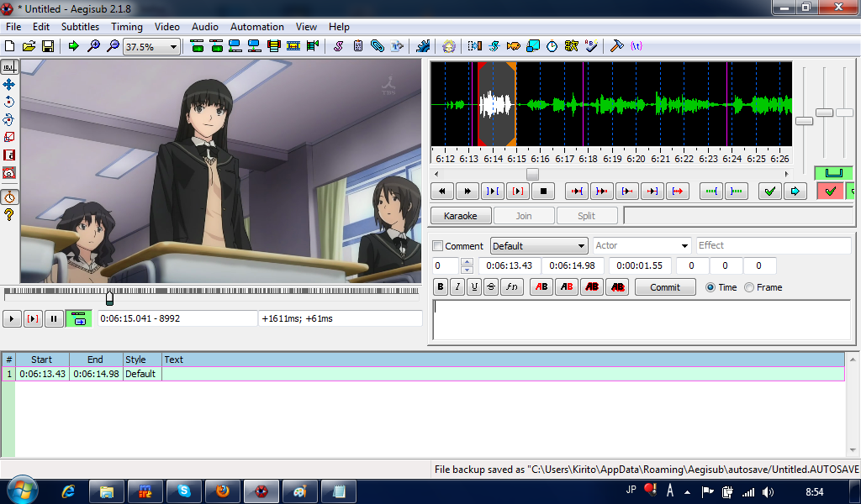Select the rectangle clip tool
861x504 pixels.
9,155
